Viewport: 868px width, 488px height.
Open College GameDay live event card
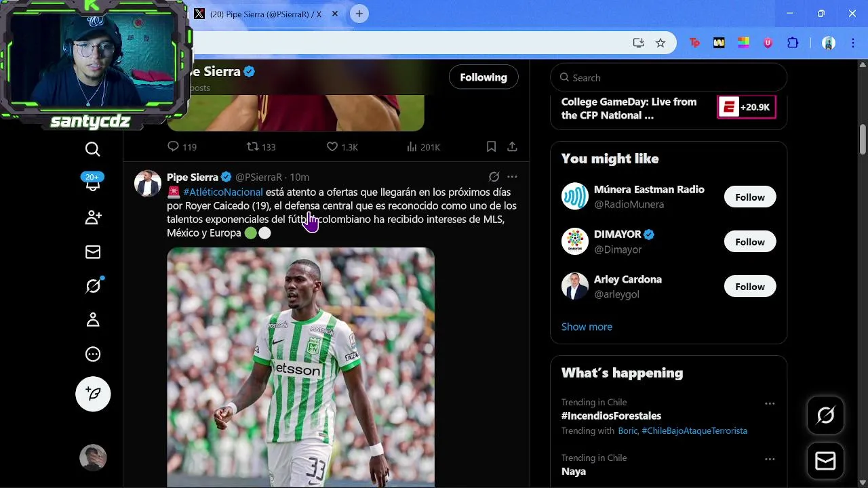click(x=629, y=108)
